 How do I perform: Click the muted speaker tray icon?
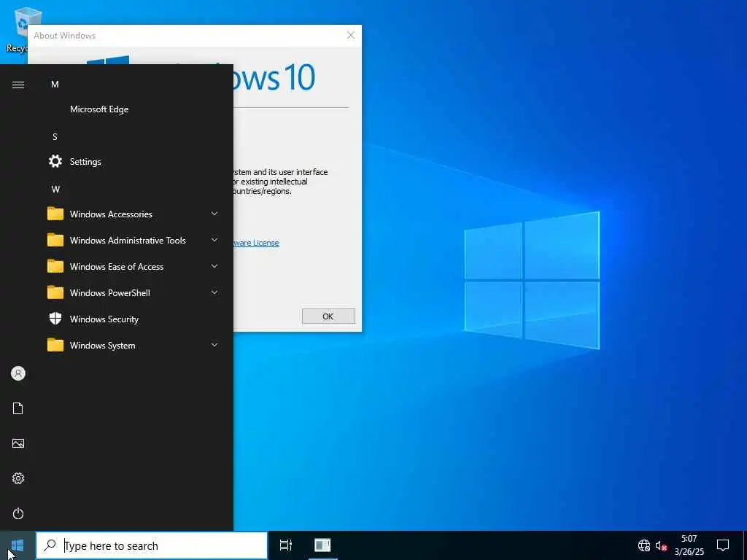pos(661,545)
